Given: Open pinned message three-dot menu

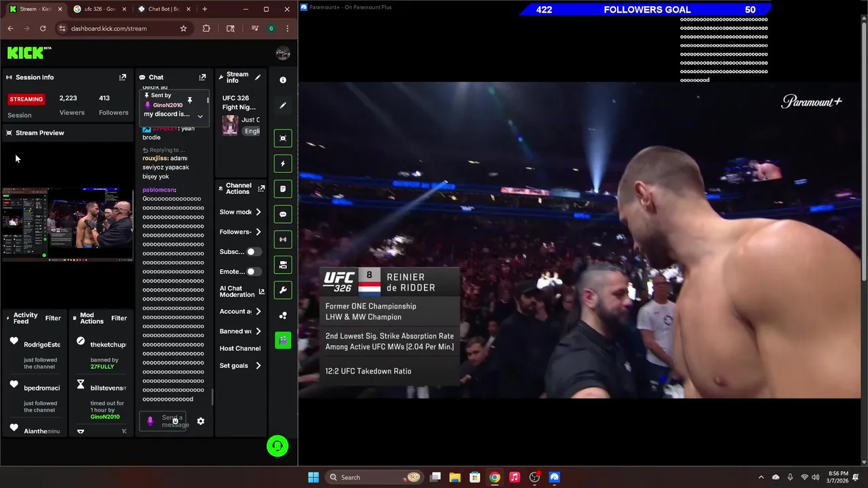Looking at the screenshot, I should (208, 100).
